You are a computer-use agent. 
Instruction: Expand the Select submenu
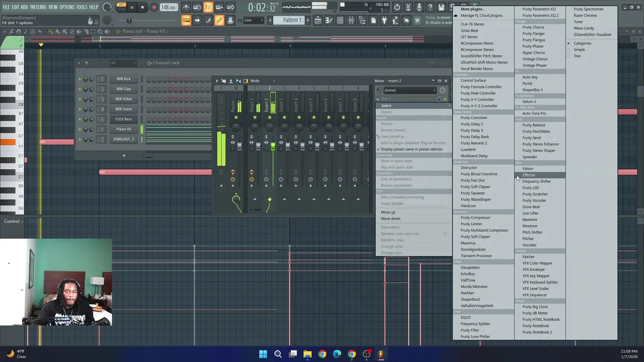pos(414,106)
